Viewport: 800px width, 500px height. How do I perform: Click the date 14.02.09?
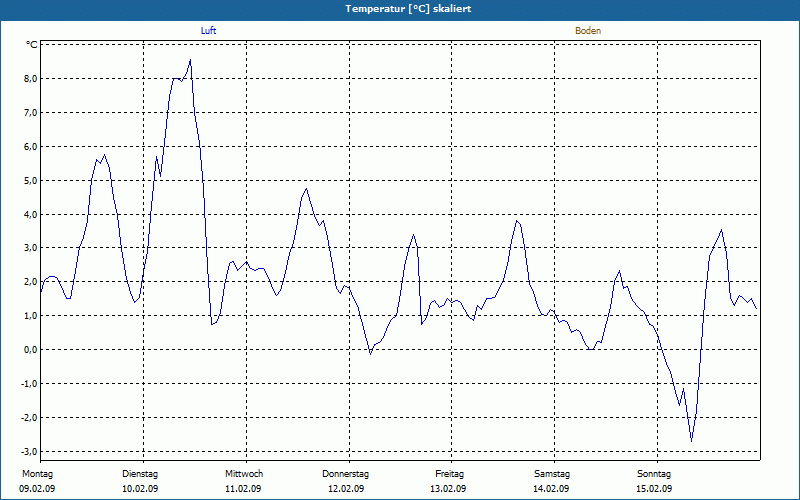point(551,489)
